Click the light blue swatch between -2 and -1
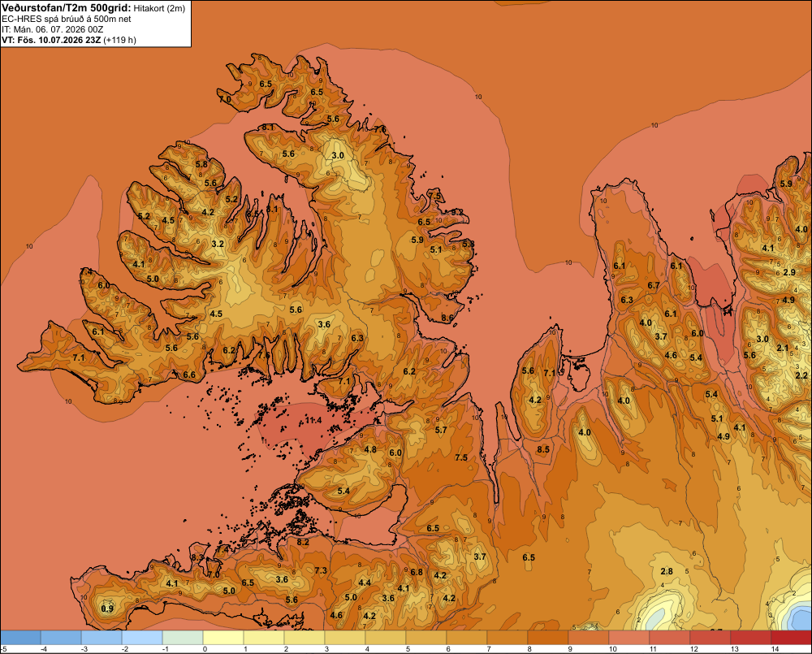The image size is (812, 654). (142, 638)
